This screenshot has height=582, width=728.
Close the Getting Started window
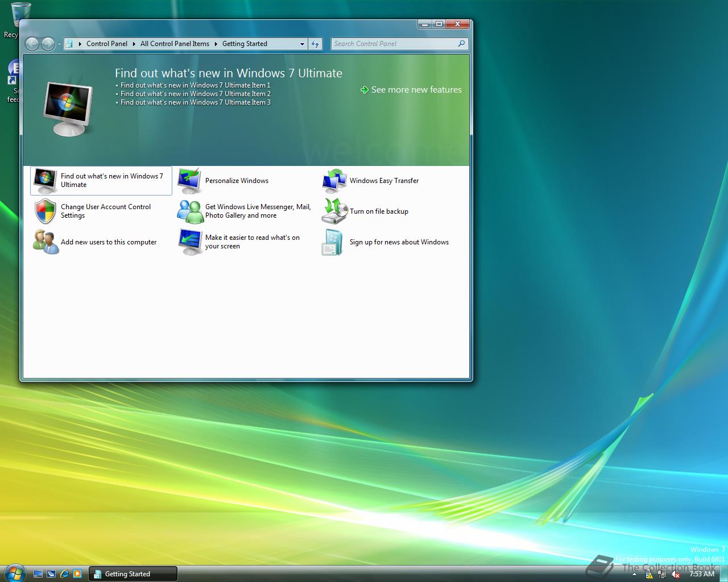click(458, 24)
